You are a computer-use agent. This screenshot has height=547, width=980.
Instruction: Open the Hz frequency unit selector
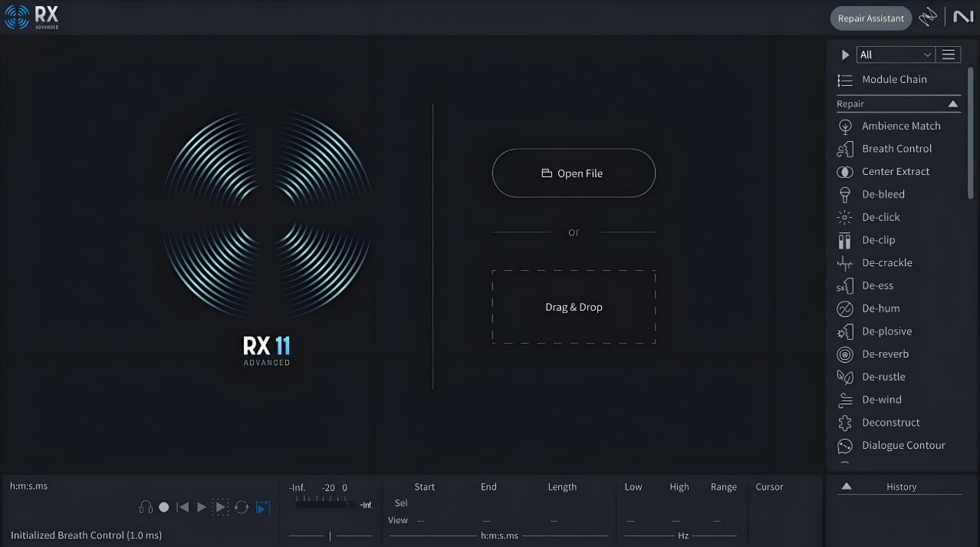click(683, 535)
